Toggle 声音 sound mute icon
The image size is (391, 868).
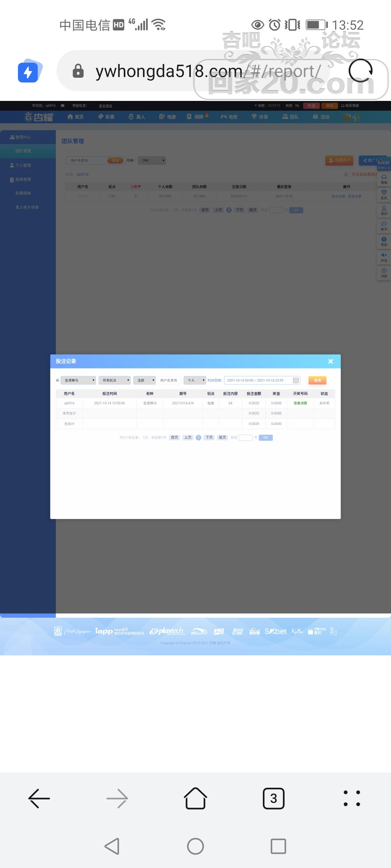(x=384, y=258)
